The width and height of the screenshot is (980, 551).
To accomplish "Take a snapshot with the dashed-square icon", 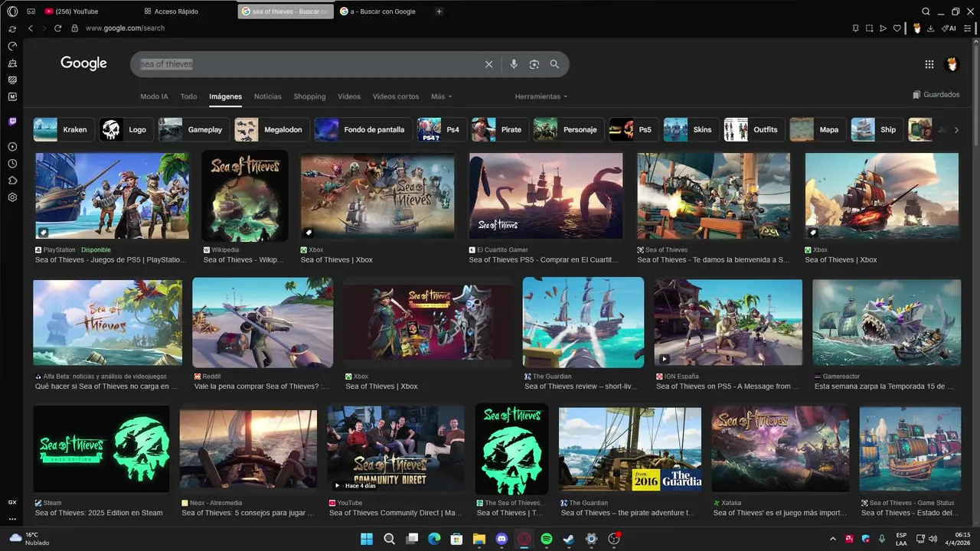I will [869, 28].
